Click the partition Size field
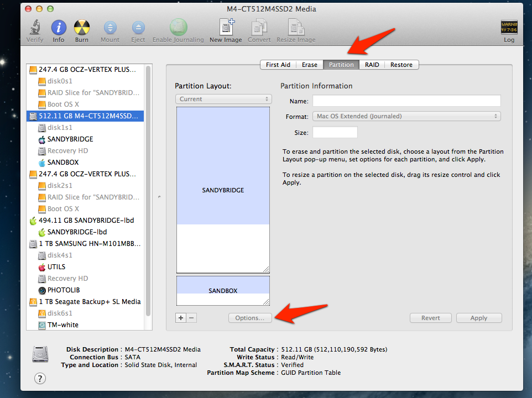 (335, 132)
